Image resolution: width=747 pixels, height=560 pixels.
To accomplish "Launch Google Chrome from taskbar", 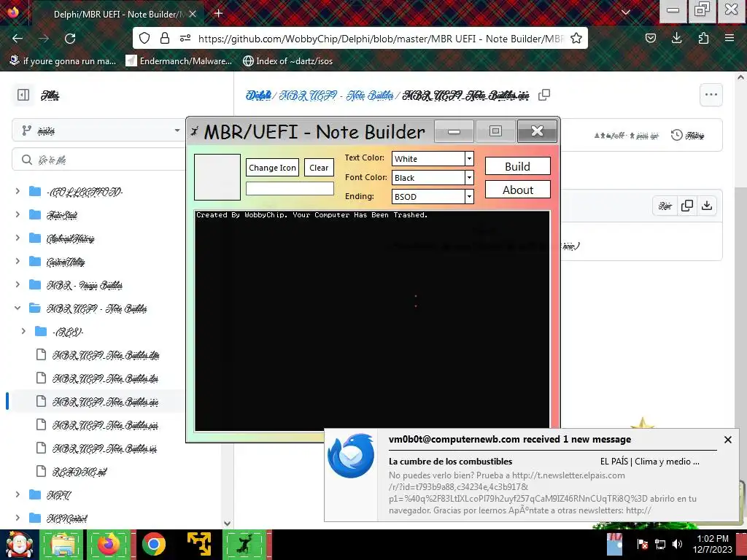I will 154,545.
